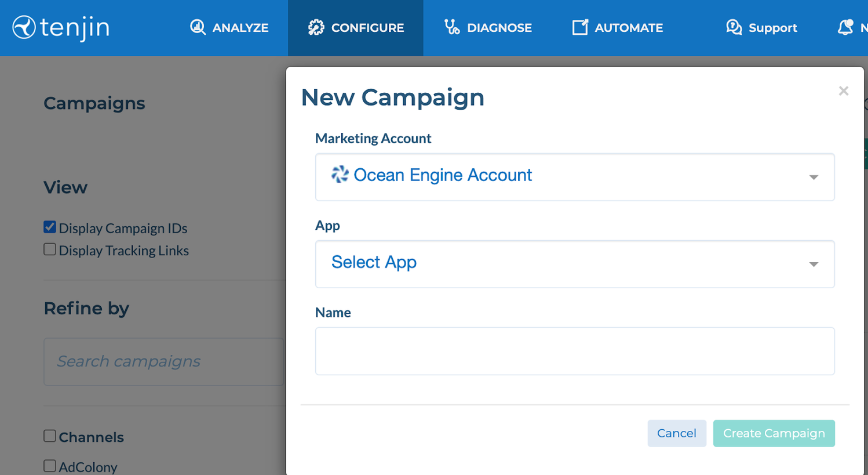This screenshot has height=475, width=868.
Task: Click the Automate edit-square icon
Action: (580, 27)
